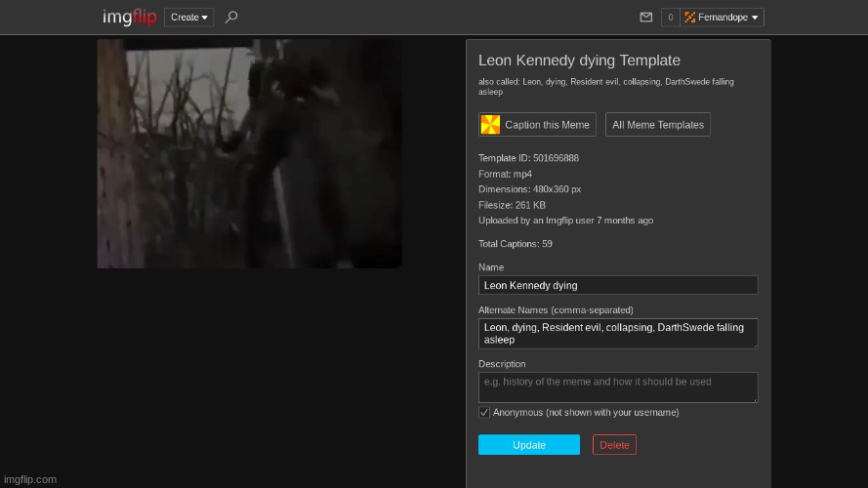Click the imgflip logo in the header
Screen dimensions: 868x488
click(x=129, y=17)
